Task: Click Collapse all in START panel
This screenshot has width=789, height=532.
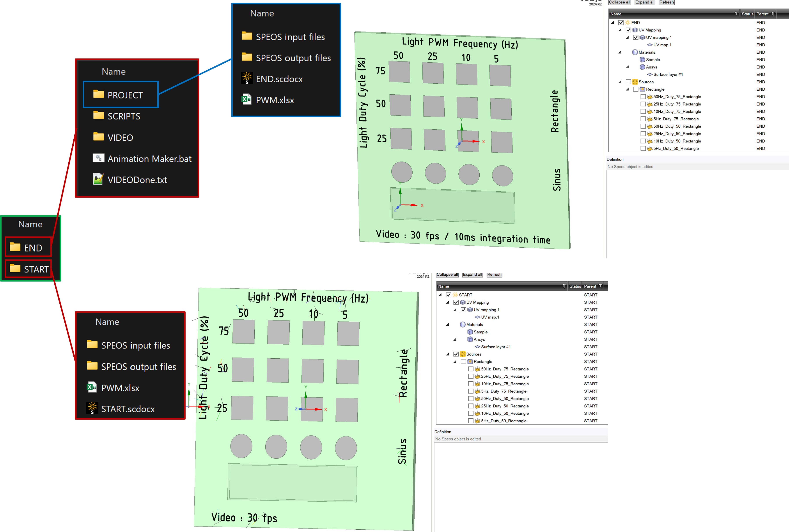Action: [x=447, y=275]
